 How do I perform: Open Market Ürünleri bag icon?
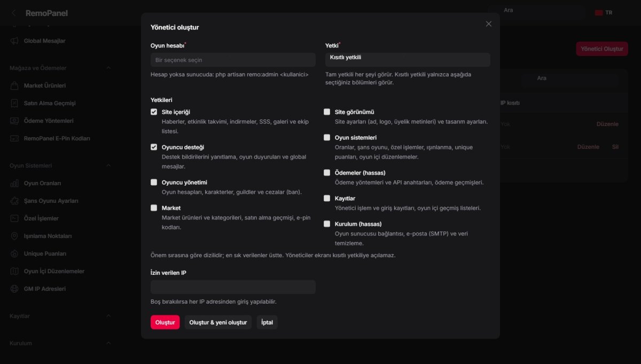point(14,85)
